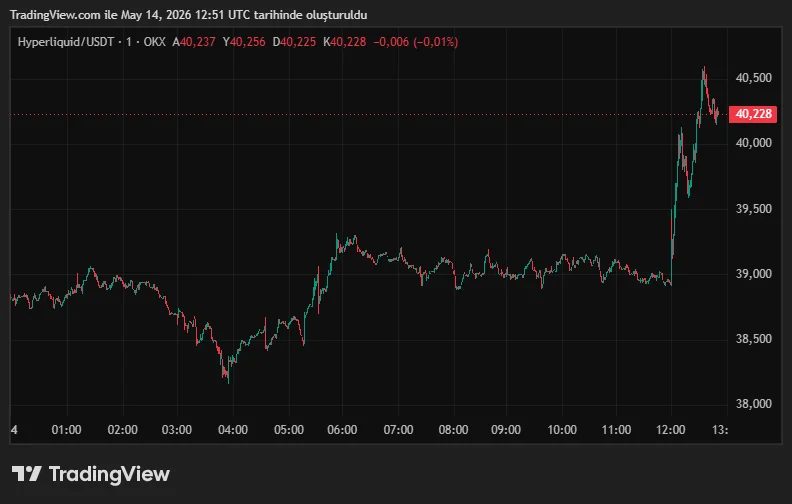Click the high value Y40,256
792x504 pixels.
[x=244, y=42]
